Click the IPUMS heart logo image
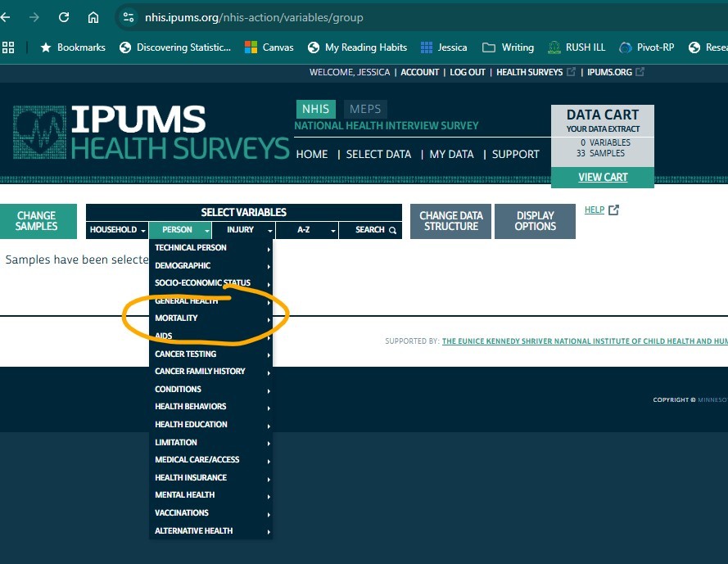 pos(39,133)
